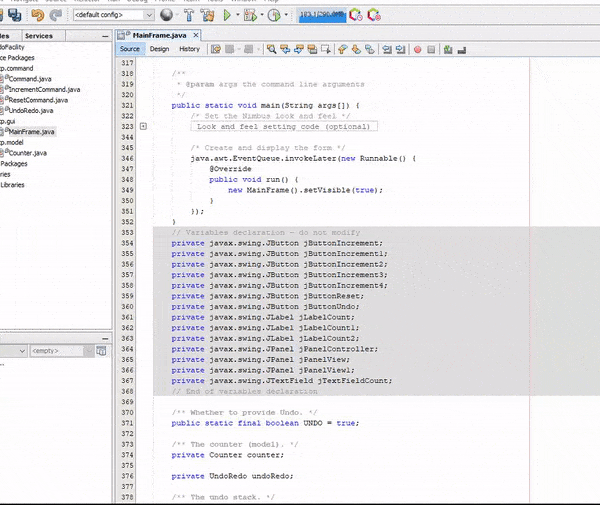600x505 pixels.
Task: Click the memory usage indicator bar
Action: click(x=320, y=15)
